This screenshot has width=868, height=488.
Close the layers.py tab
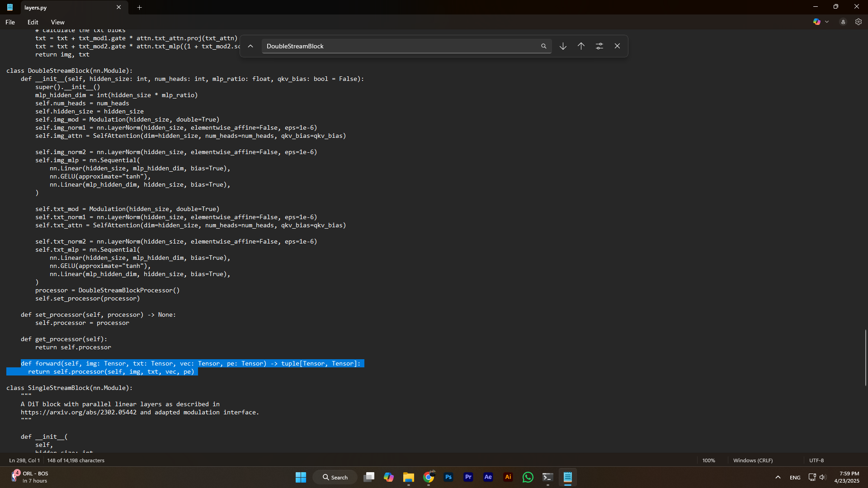[x=118, y=7]
